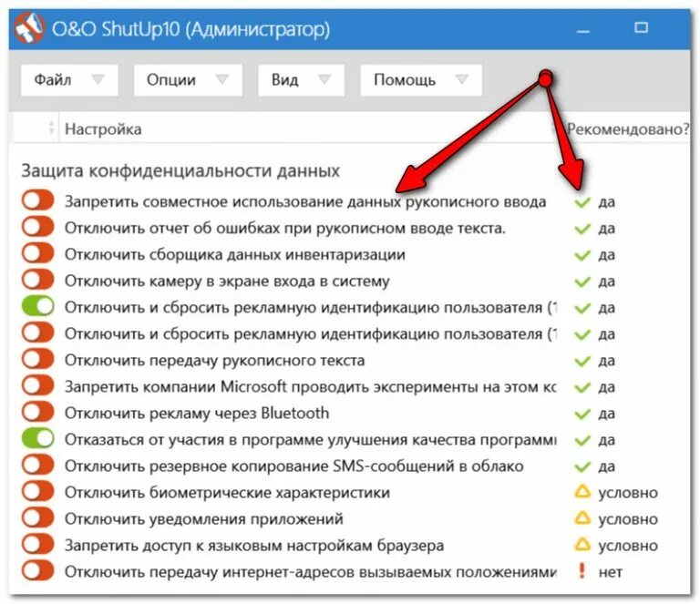The height and width of the screenshot is (604, 700).
Task: Click the O&O ShutUp10 app logo icon
Action: (x=29, y=28)
